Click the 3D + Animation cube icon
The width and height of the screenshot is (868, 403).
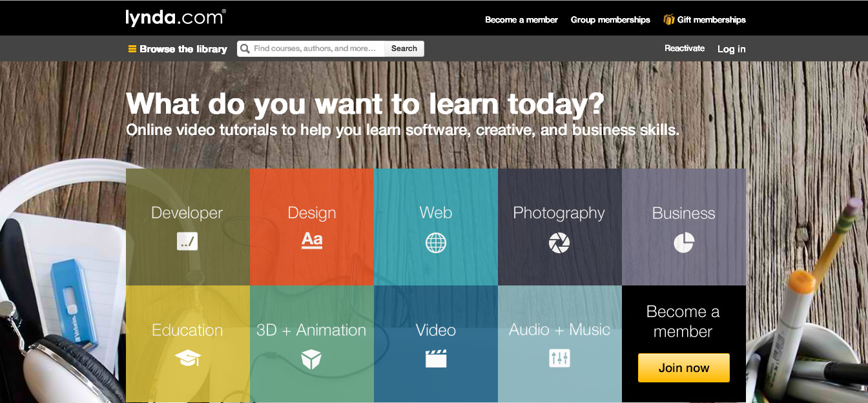pos(311,359)
